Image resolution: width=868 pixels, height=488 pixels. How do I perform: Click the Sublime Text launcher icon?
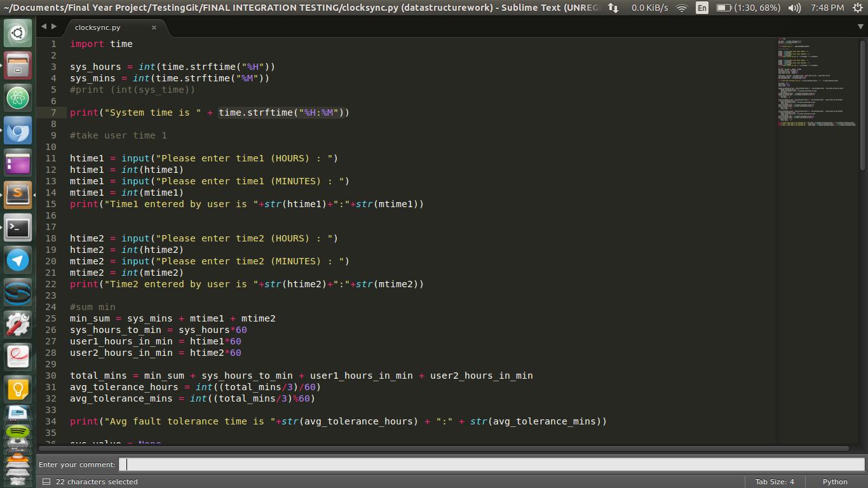[18, 194]
